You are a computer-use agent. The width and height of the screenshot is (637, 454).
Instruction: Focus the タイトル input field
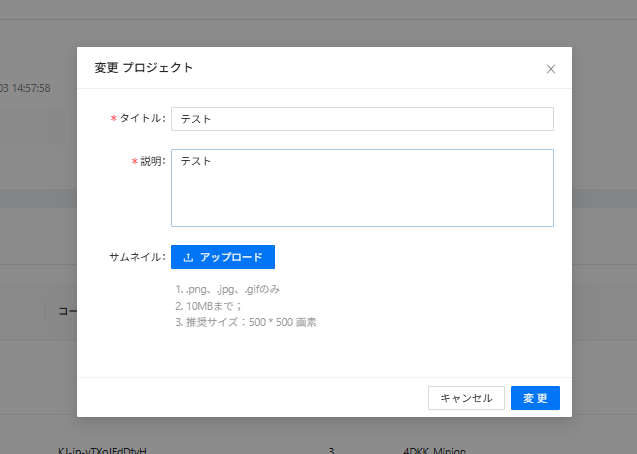(362, 119)
